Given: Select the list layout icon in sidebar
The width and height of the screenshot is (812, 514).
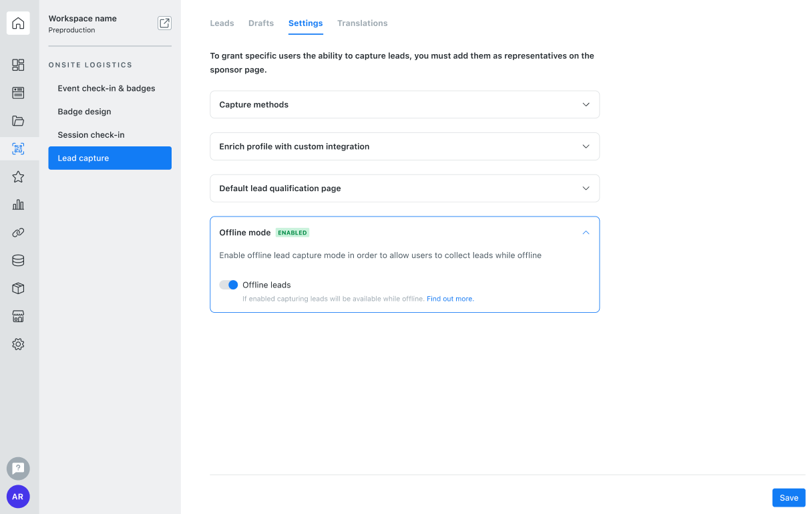Looking at the screenshot, I should point(18,93).
